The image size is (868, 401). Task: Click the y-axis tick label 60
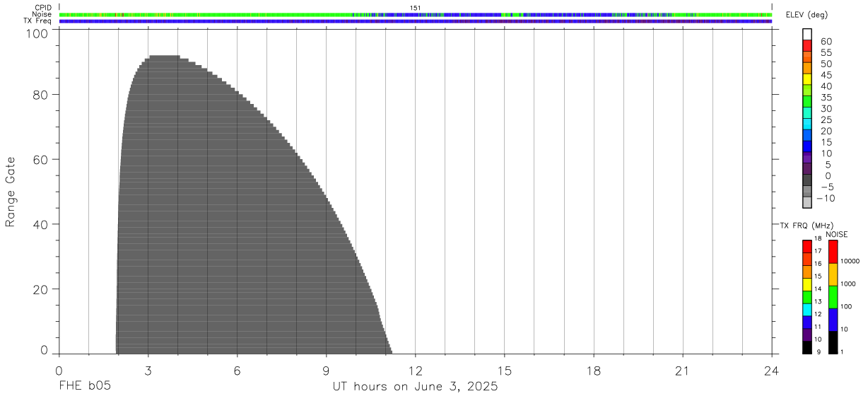(x=40, y=160)
